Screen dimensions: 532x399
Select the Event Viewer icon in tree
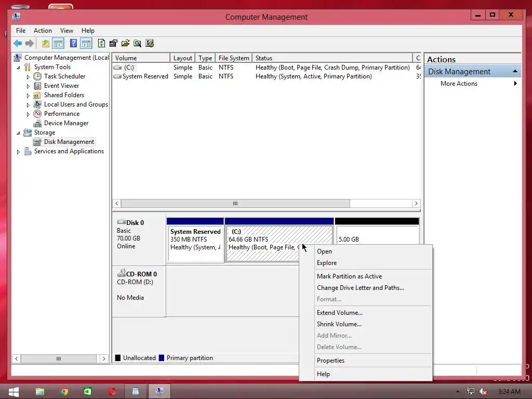[x=37, y=86]
